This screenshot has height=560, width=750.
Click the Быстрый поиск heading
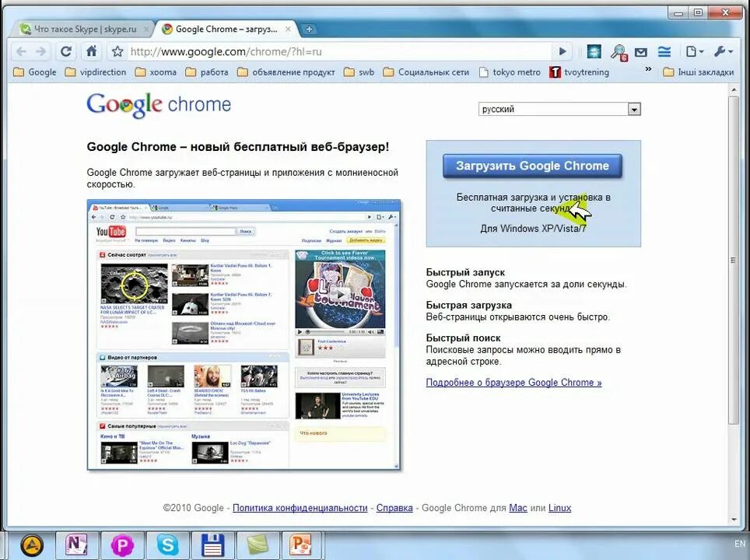[x=463, y=338]
